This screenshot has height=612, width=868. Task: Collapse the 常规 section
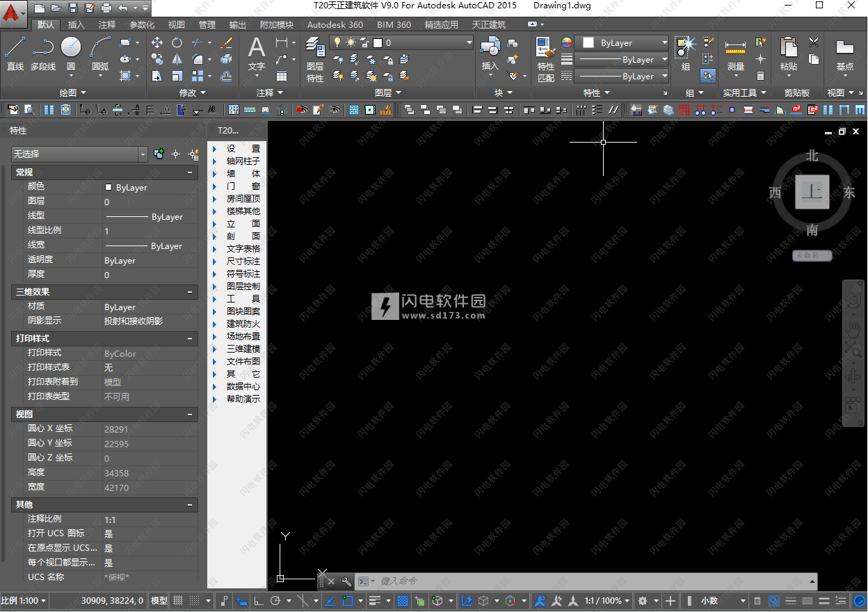191,172
